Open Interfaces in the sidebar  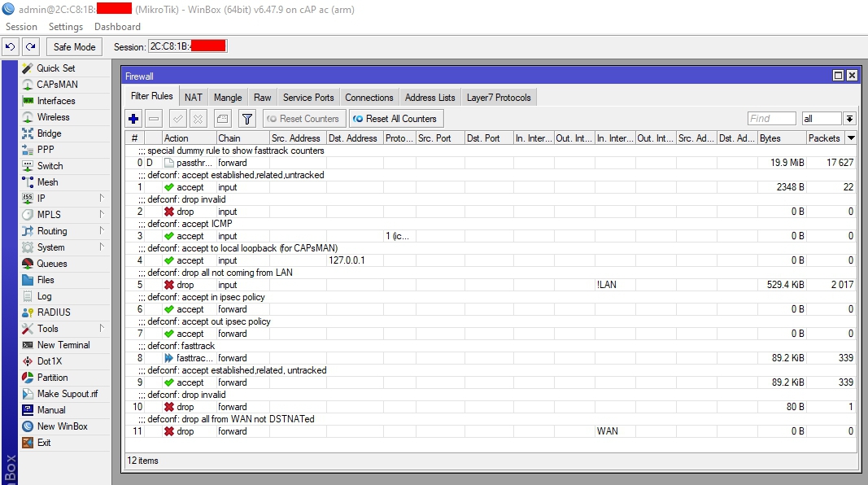pos(56,101)
